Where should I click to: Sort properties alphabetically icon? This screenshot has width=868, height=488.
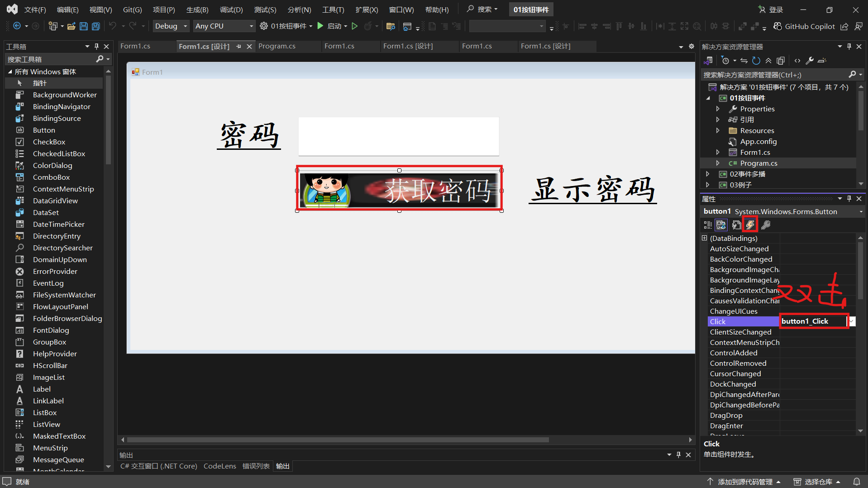(x=721, y=225)
